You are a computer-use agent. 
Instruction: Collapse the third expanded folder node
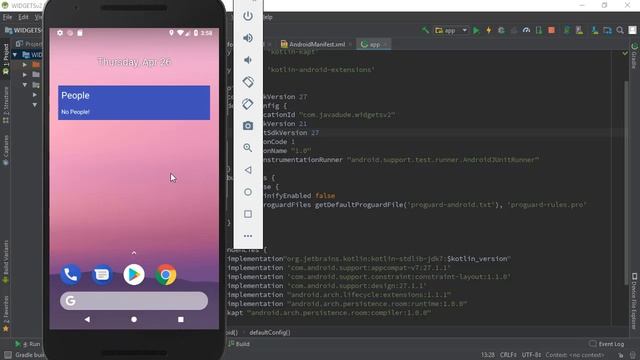[x=25, y=85]
